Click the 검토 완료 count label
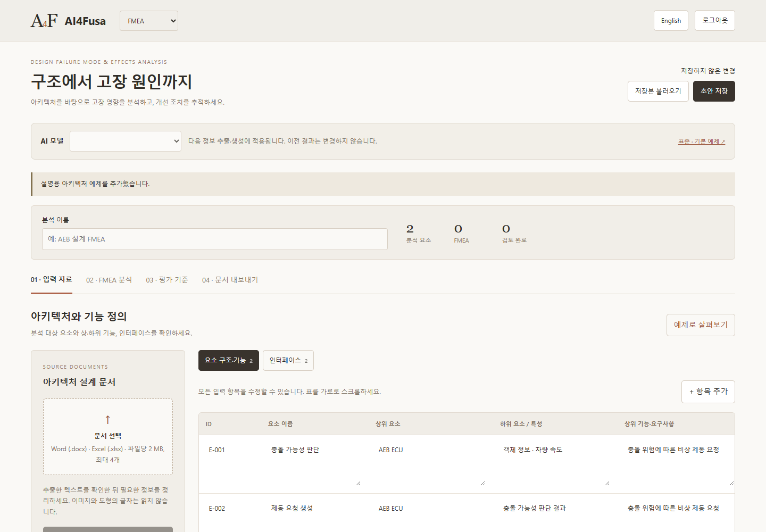766x532 pixels. click(514, 240)
